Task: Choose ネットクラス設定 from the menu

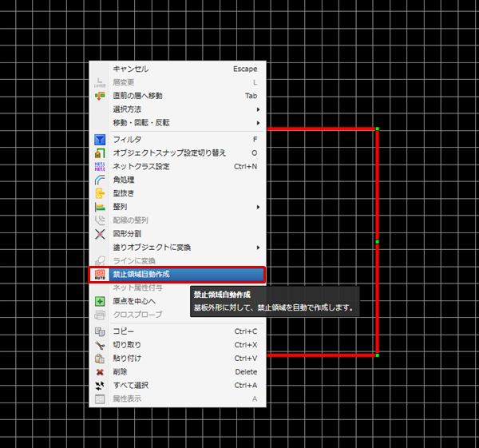Action: click(x=177, y=167)
